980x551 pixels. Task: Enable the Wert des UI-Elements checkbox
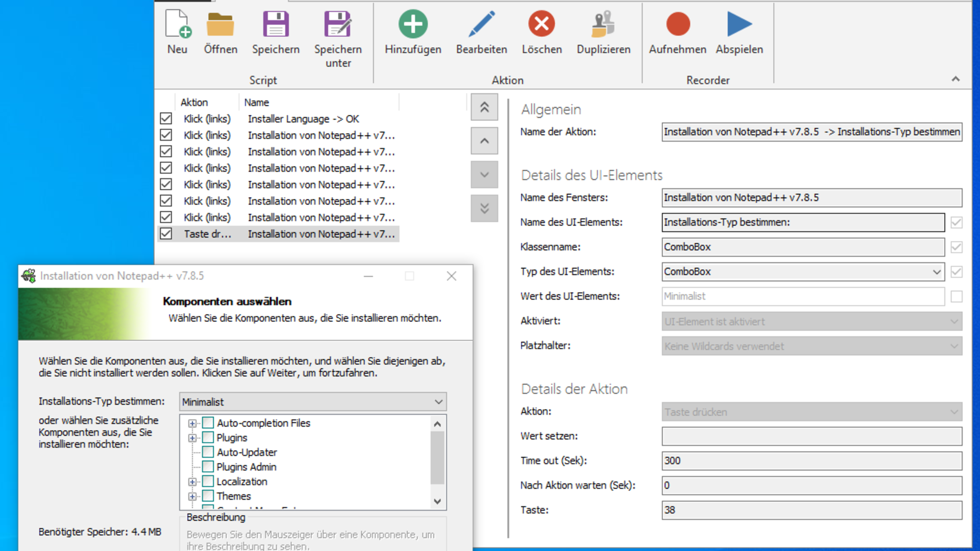[x=957, y=296]
